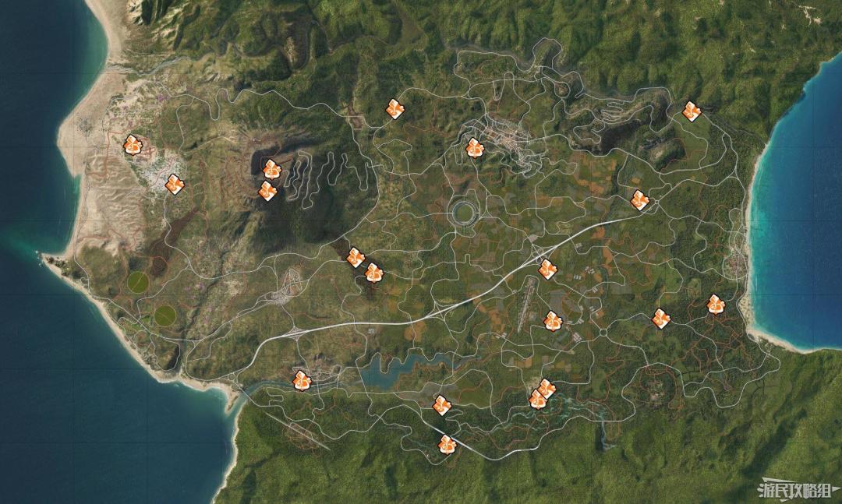Click the circular stadium in the map center
The width and height of the screenshot is (842, 504).
(463, 213)
